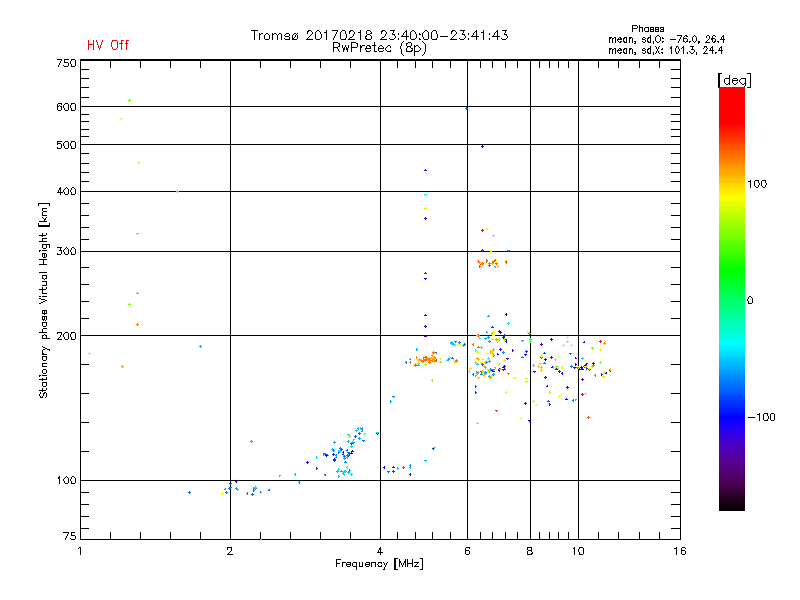Click the [deg] colorbar unit label
Screen dimensions: 800x600
coord(735,79)
